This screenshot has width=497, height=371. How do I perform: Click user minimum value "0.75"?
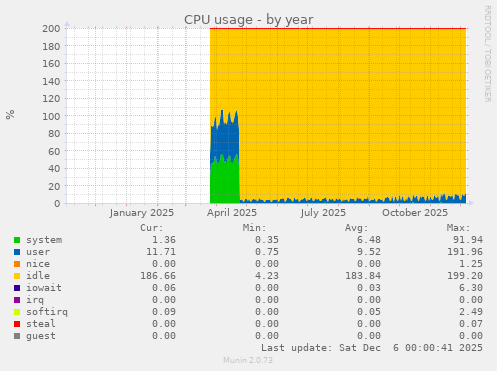tap(267, 252)
